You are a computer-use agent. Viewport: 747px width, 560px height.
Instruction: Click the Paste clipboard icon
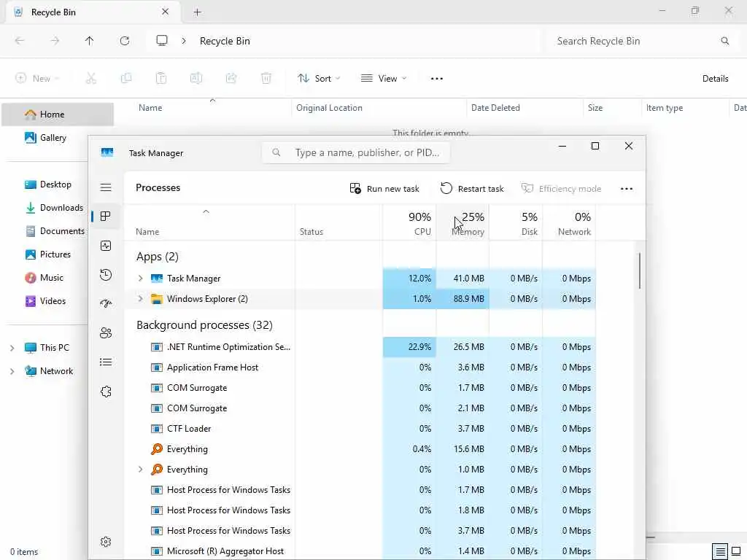161,79
